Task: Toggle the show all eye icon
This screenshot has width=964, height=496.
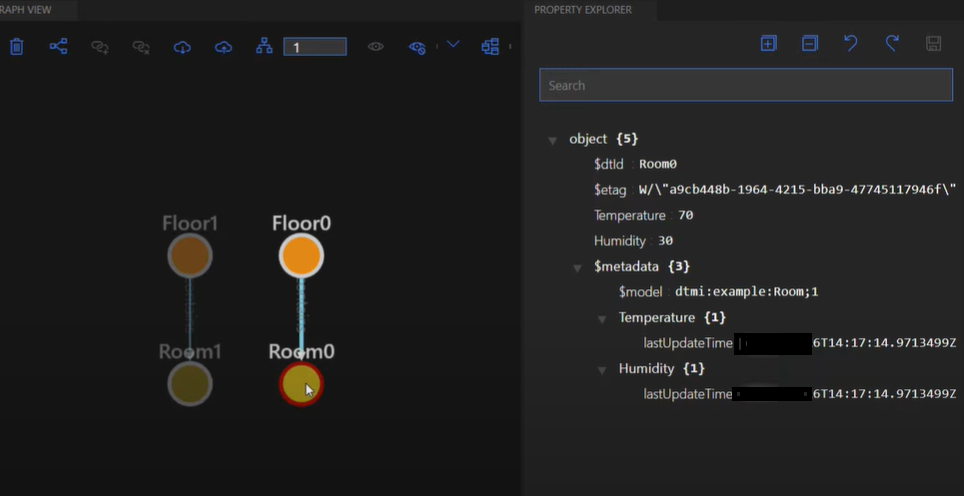Action: [376, 46]
